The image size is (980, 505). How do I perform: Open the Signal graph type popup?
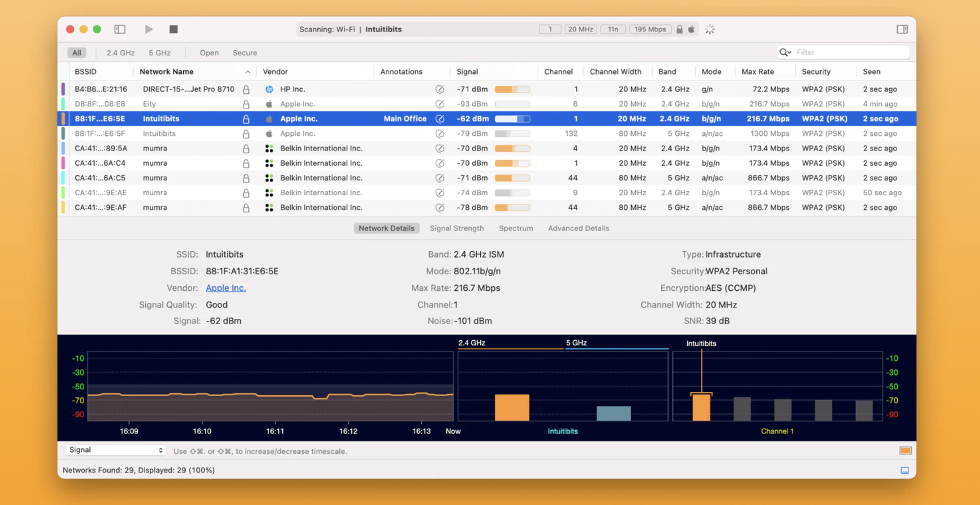pos(116,450)
